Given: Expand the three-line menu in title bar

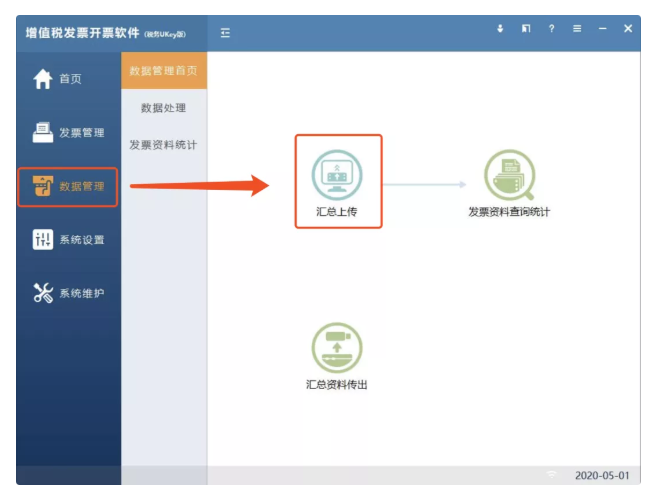Looking at the screenshot, I should (x=577, y=29).
